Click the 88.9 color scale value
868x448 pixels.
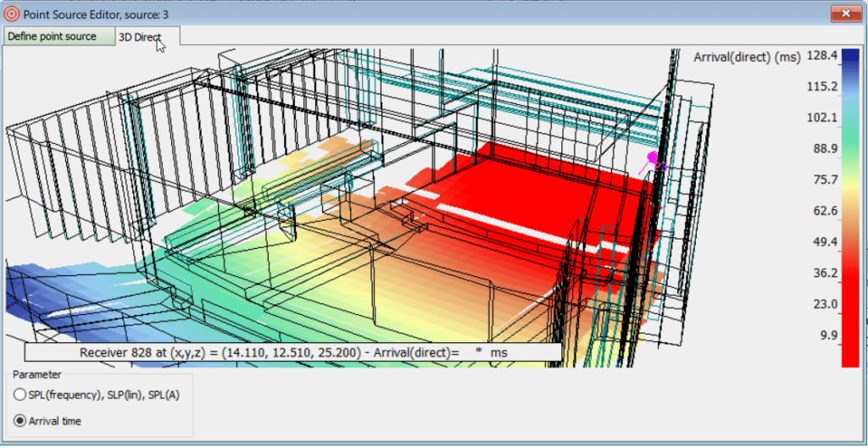[824, 149]
